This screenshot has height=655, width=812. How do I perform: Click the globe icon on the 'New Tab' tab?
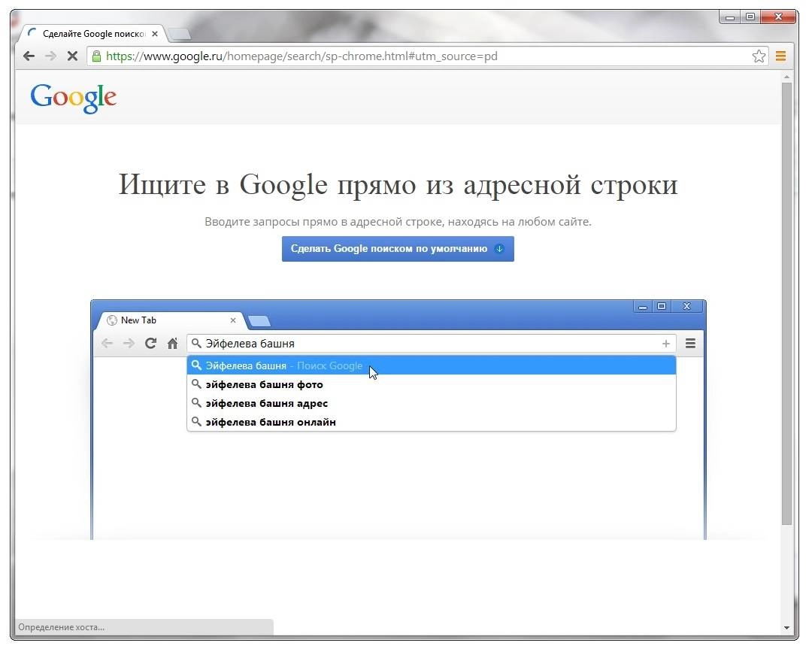coord(111,320)
